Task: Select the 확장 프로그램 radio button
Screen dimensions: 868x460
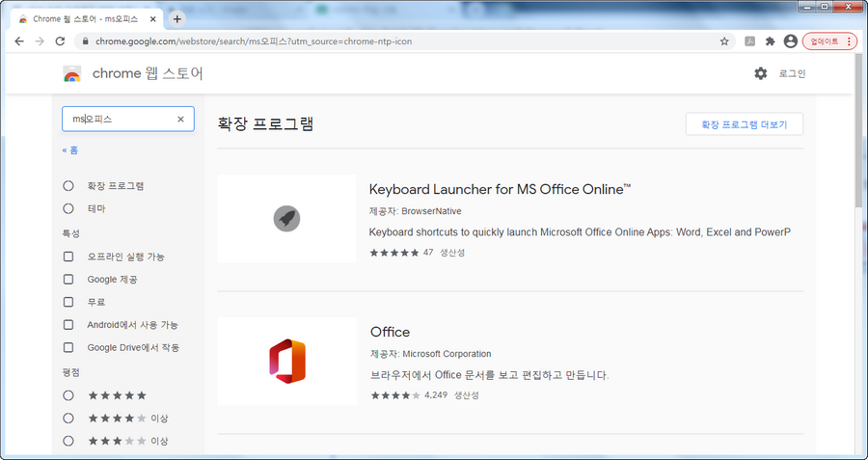Action: click(x=68, y=186)
